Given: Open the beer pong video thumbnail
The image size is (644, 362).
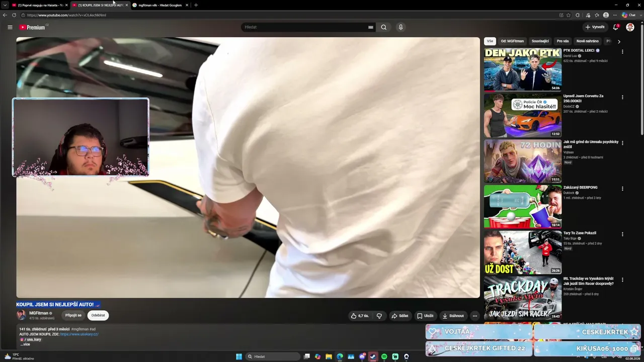Looking at the screenshot, I should pyautogui.click(x=523, y=207).
